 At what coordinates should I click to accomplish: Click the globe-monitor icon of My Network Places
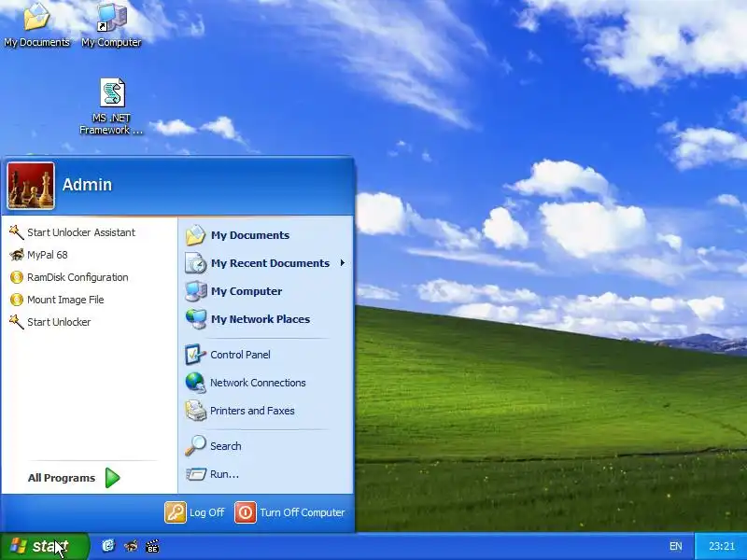[196, 319]
